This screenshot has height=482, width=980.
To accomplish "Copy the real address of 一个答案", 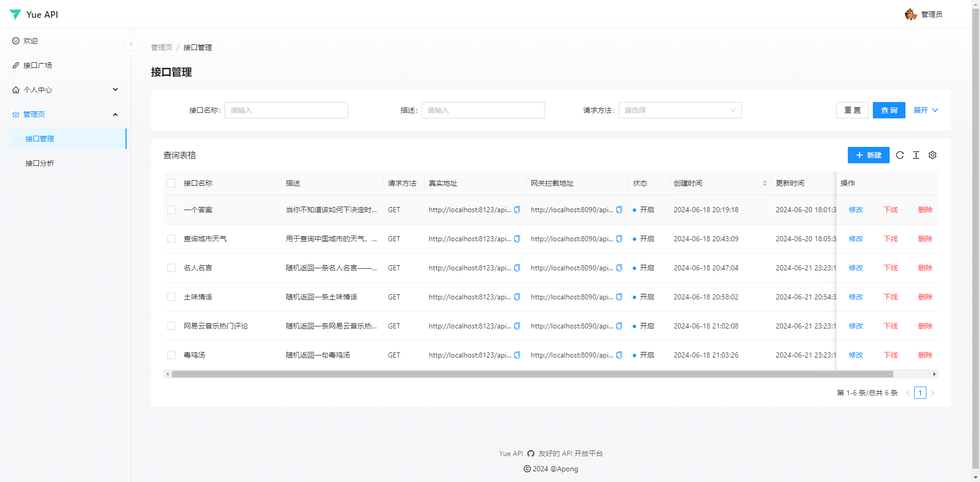I will point(517,210).
